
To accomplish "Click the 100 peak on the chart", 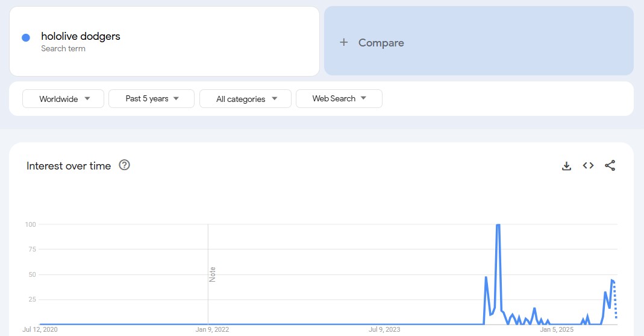I will pos(498,225).
